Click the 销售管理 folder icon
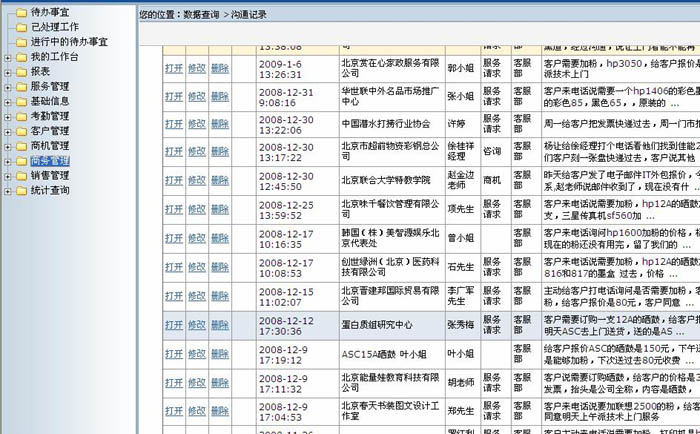The height and width of the screenshot is (434, 700). point(21,176)
